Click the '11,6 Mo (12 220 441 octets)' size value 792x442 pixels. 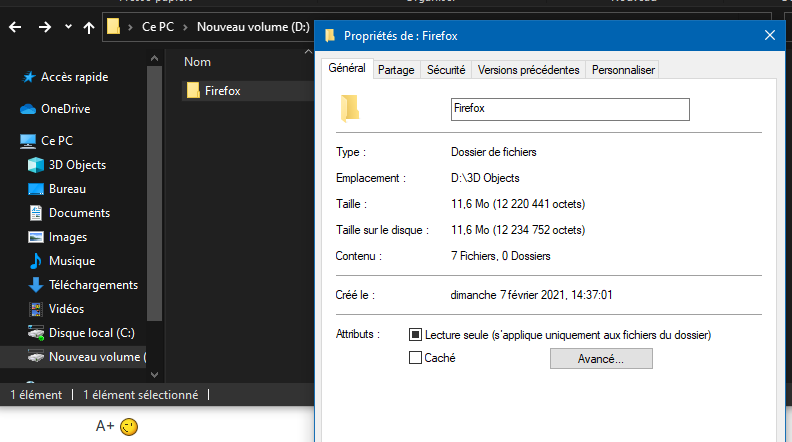coord(518,204)
